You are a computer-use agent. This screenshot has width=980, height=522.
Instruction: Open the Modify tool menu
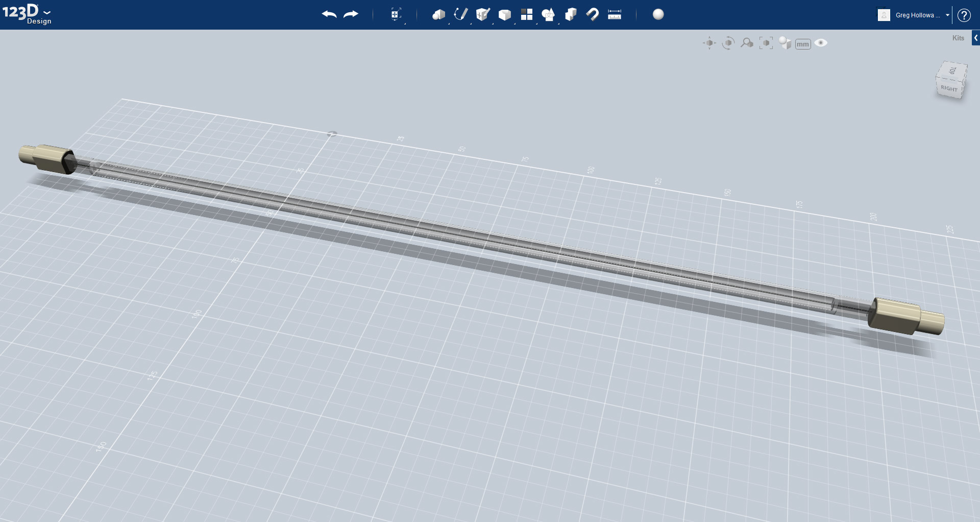(504, 14)
